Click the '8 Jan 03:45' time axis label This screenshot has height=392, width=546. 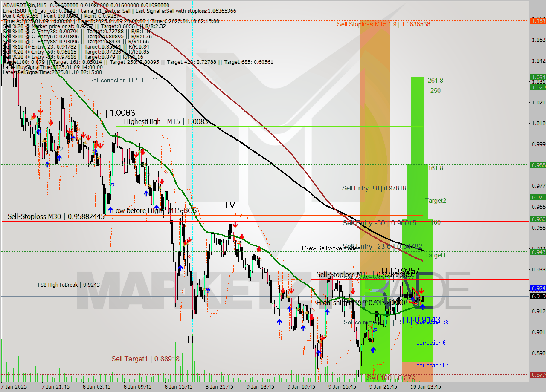(x=96, y=387)
